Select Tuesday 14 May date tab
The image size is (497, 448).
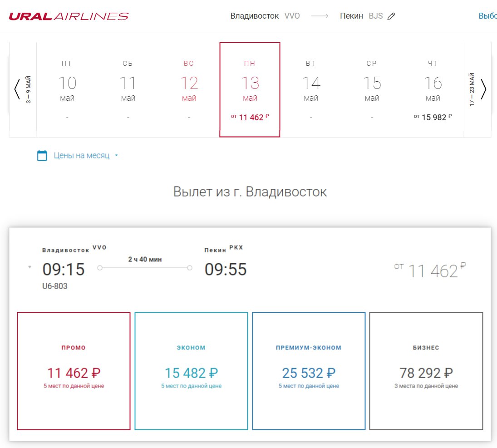(311, 89)
